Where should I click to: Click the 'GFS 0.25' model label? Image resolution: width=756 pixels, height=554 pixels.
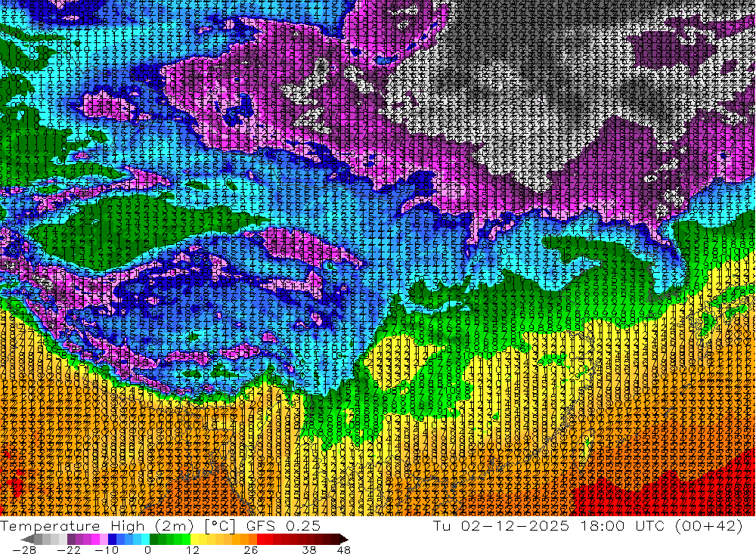(283, 525)
